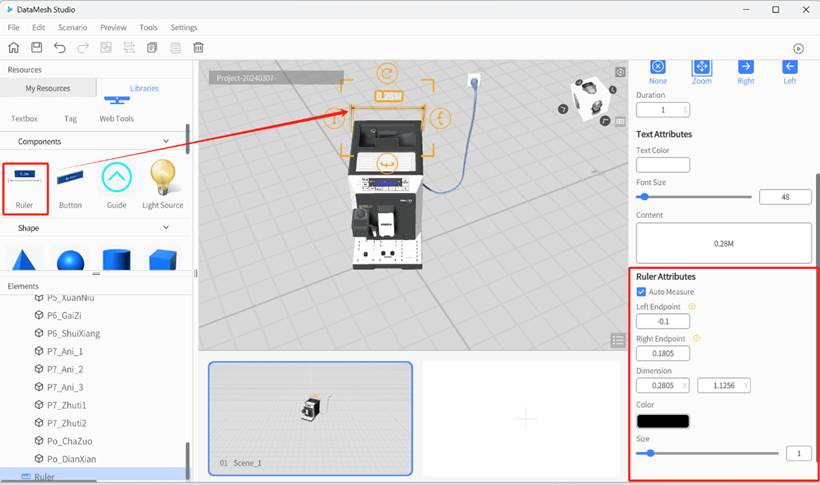
Task: Uncheck the Auto Measure checkbox
Action: tap(641, 291)
